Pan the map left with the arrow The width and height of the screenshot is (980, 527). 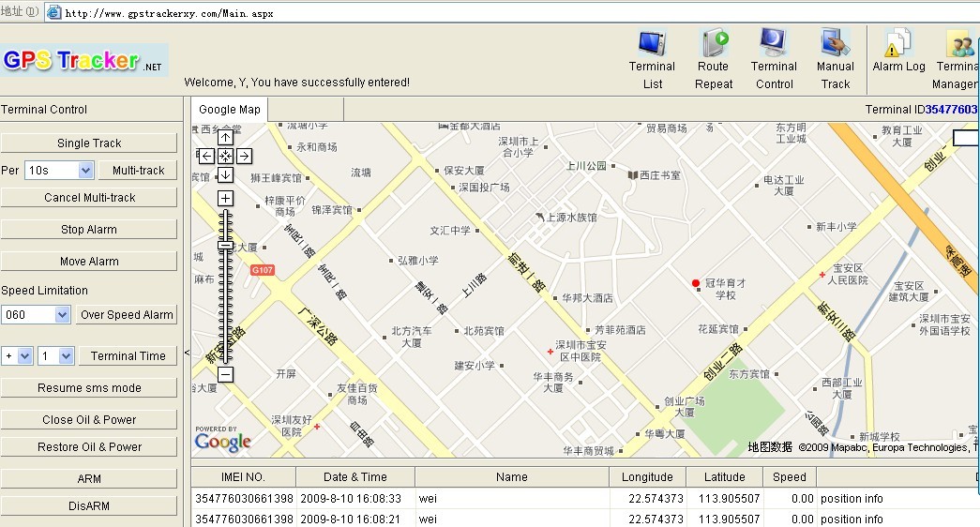coord(207,156)
